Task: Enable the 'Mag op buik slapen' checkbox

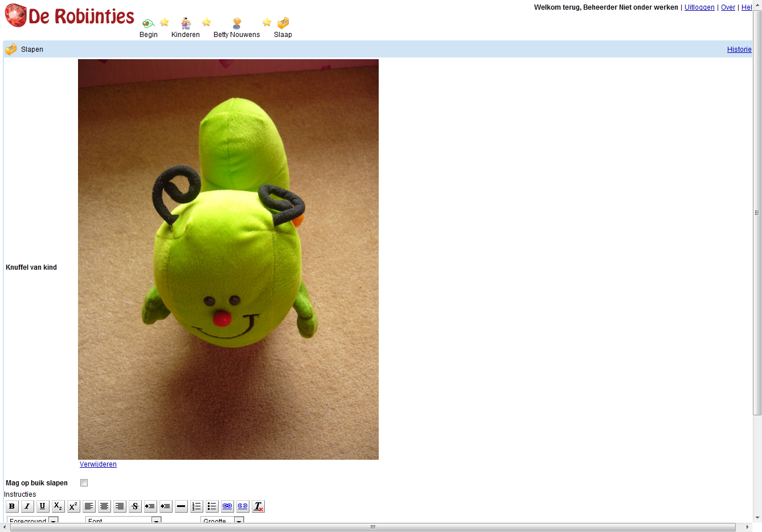Action: click(x=84, y=483)
